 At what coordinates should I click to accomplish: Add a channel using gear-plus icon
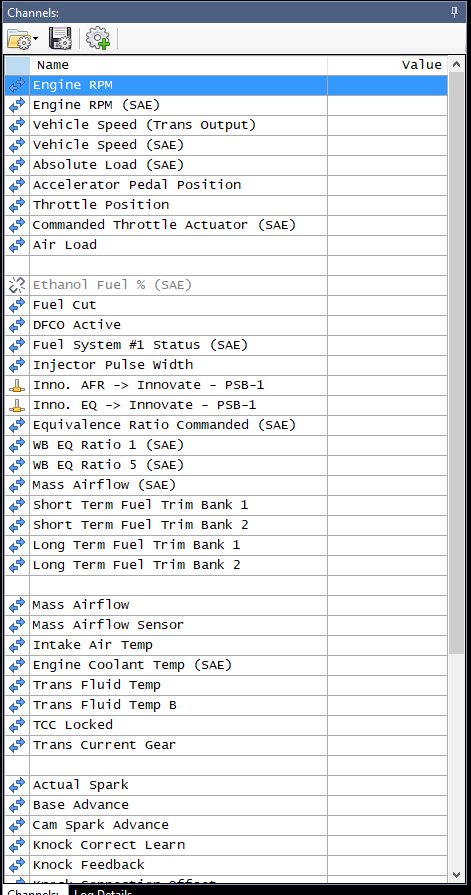pyautogui.click(x=97, y=38)
